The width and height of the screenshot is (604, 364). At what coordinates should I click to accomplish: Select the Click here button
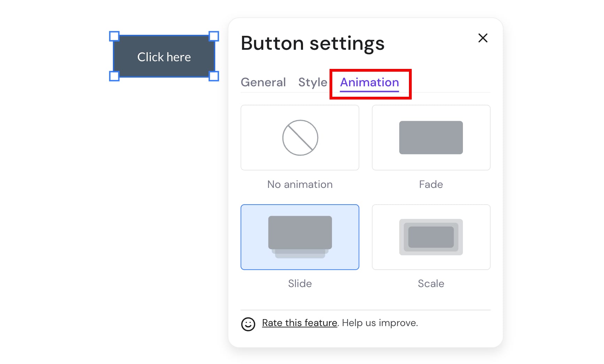(164, 56)
